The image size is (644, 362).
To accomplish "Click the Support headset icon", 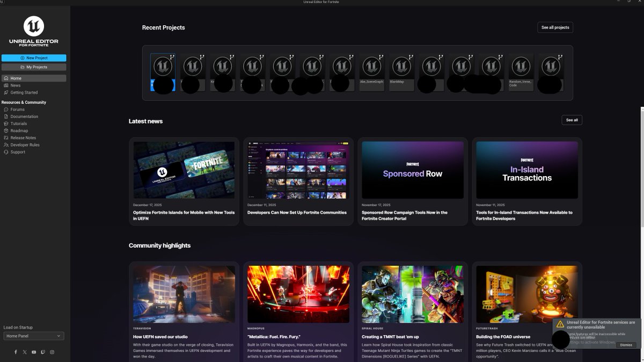I will [5, 152].
